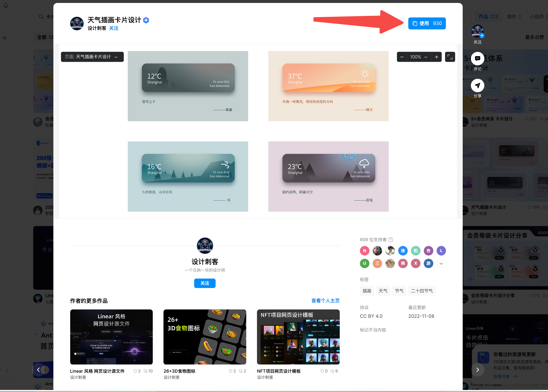Like background 天气插画卡片设计 work (109)
The height and width of the screenshot is (392, 548).
[x=529, y=207]
